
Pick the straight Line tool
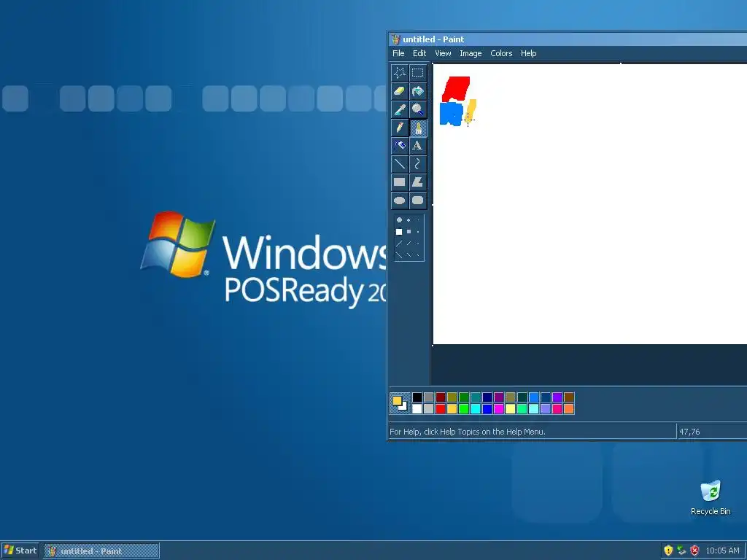[399, 164]
